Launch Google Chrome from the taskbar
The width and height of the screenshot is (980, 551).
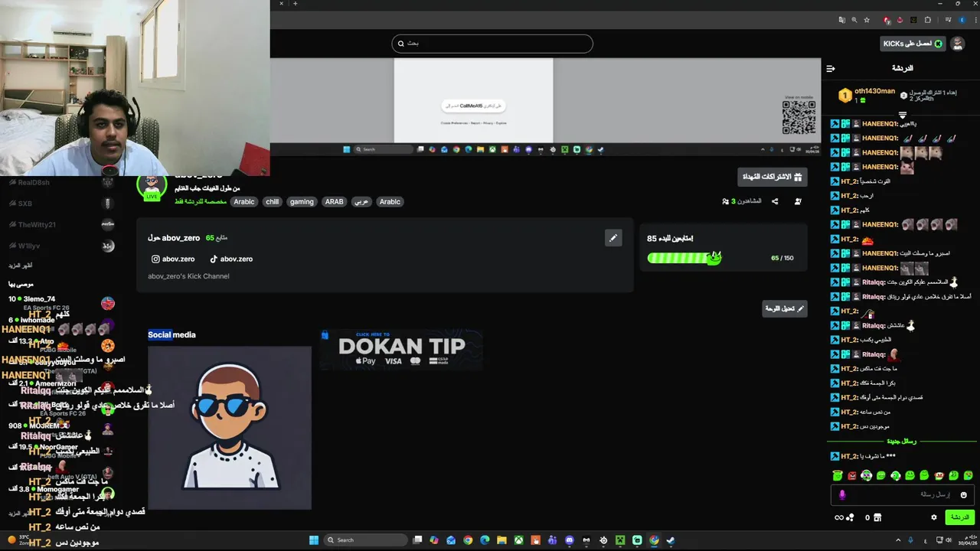(468, 540)
